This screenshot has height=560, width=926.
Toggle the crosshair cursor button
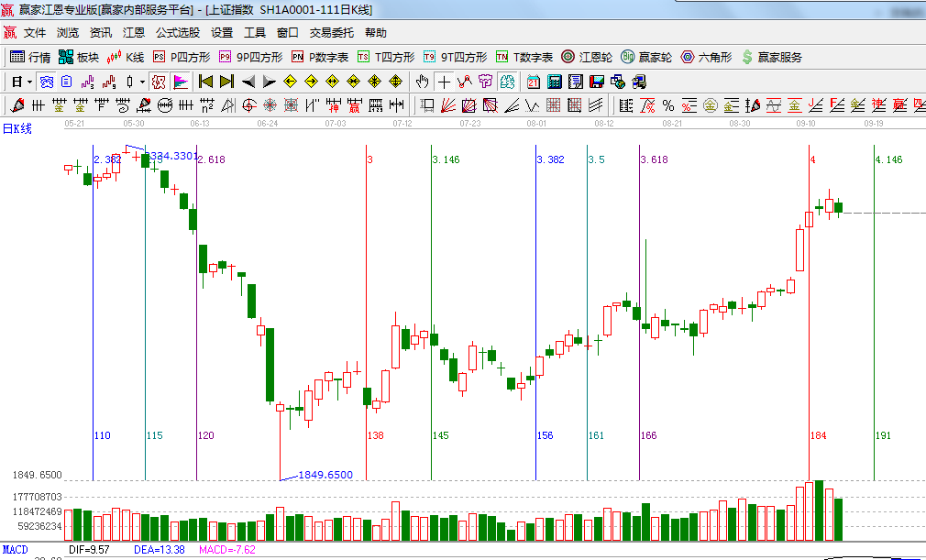click(x=444, y=82)
